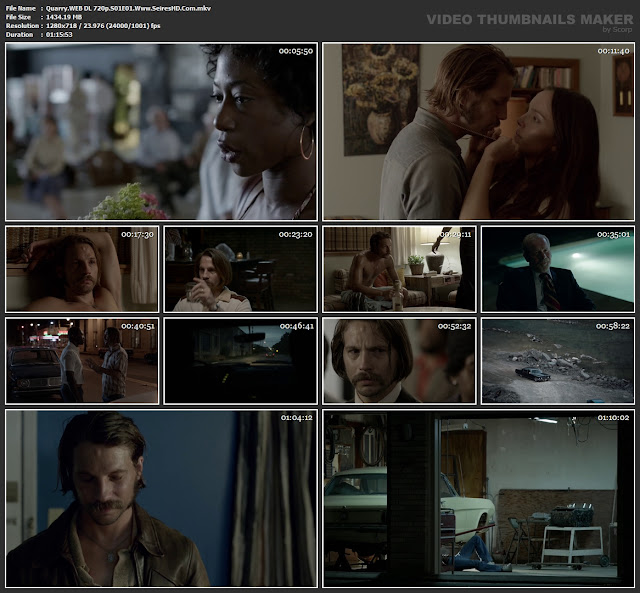This screenshot has height=593, width=640.
Task: Click the garage scene thumbnail 01:10:02
Action: [478, 498]
